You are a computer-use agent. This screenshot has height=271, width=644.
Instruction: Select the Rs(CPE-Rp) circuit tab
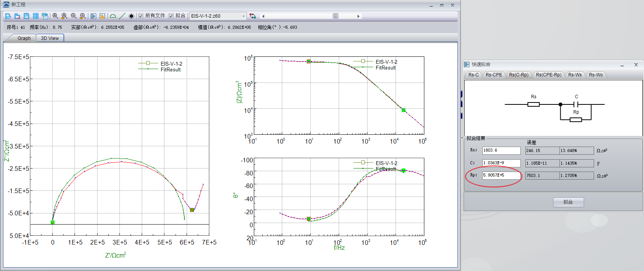pyautogui.click(x=548, y=75)
